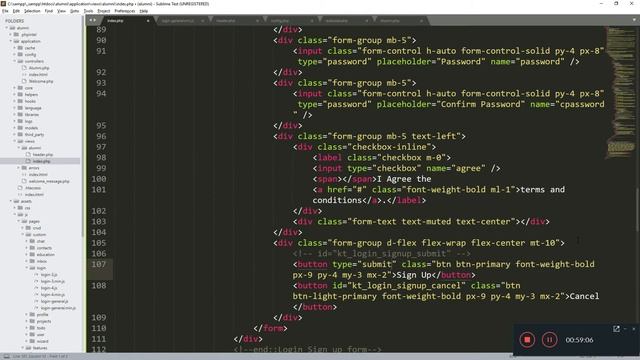Open the File menu

[5, 11]
